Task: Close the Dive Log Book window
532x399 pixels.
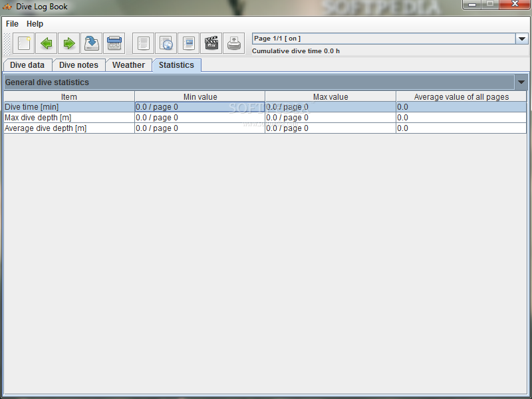Action: (515, 5)
